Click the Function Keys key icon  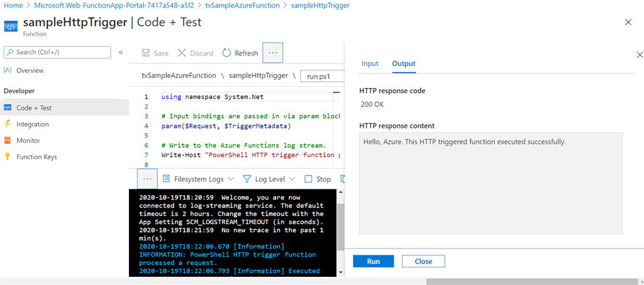pyautogui.click(x=8, y=157)
